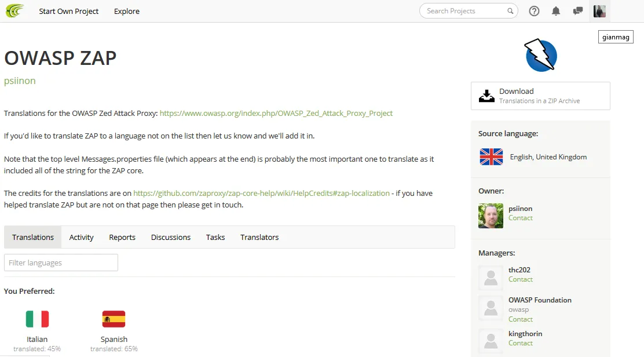This screenshot has height=357, width=644.
Task: Focus the Search Projects field
Action: 468,11
